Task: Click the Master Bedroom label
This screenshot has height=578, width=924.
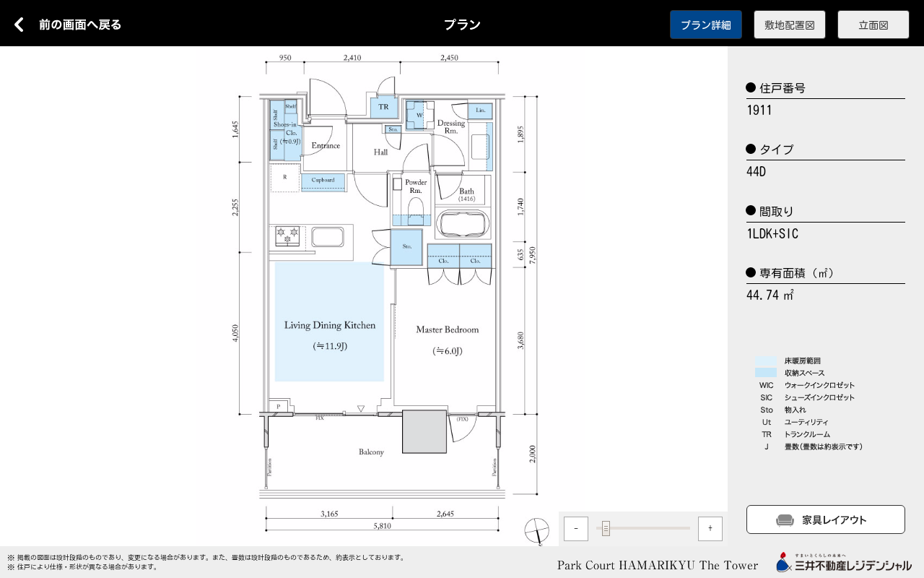Action: [x=447, y=329]
